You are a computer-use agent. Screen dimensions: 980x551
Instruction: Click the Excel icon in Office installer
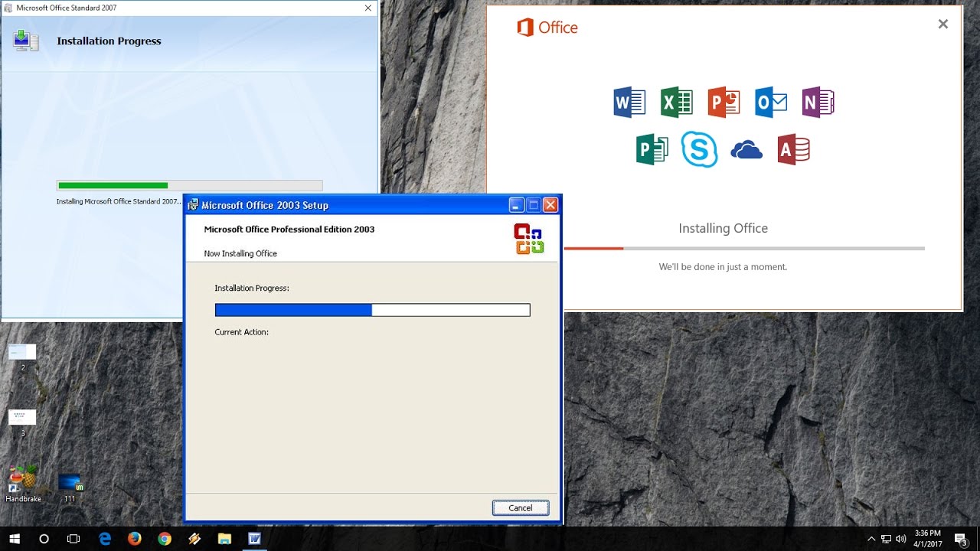(x=677, y=102)
